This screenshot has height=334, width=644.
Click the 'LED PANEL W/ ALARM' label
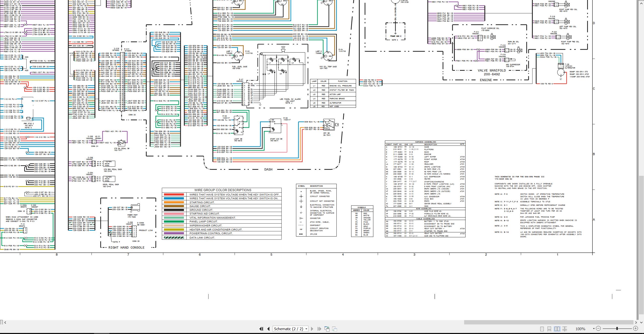click(290, 99)
